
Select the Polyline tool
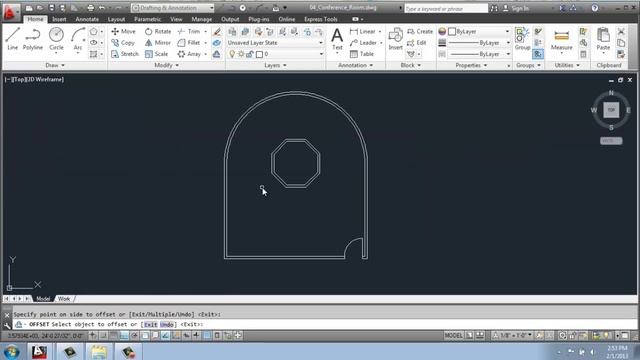point(33,39)
